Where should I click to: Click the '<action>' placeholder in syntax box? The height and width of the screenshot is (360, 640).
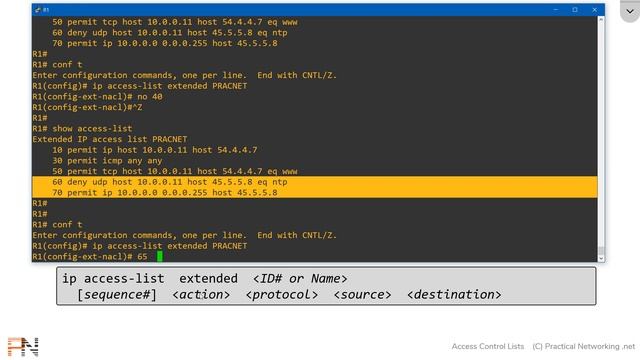201,294
